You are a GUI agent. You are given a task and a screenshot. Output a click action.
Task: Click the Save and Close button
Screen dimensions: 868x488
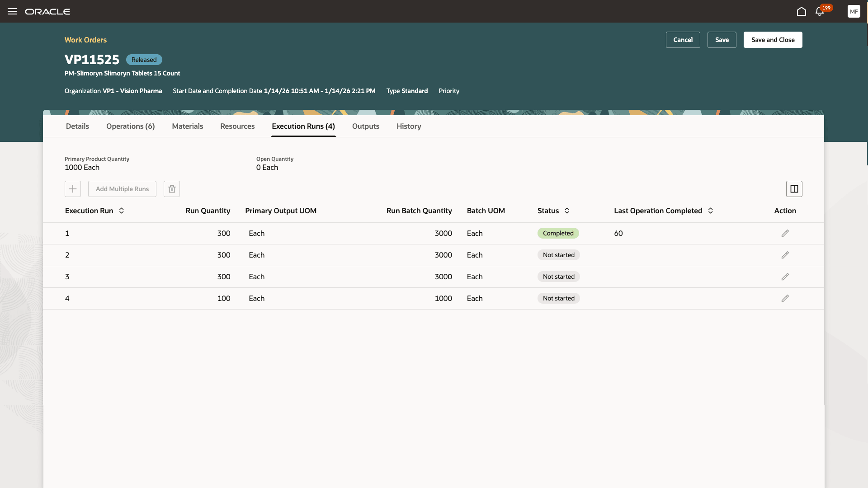click(773, 40)
